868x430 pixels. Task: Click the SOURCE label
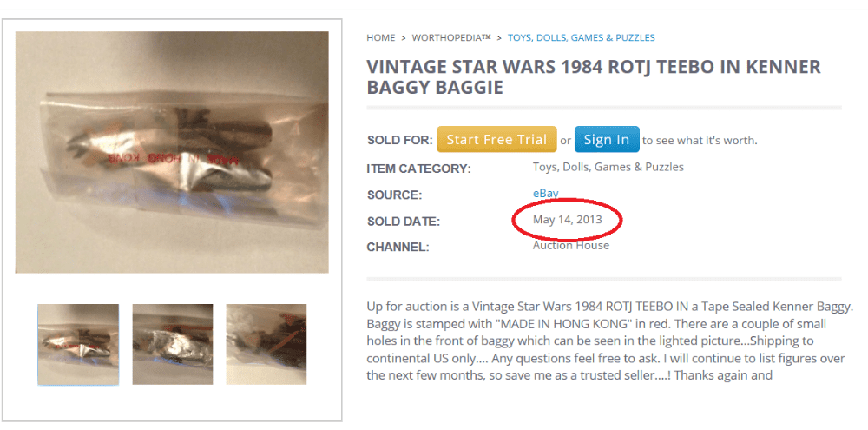coord(394,195)
